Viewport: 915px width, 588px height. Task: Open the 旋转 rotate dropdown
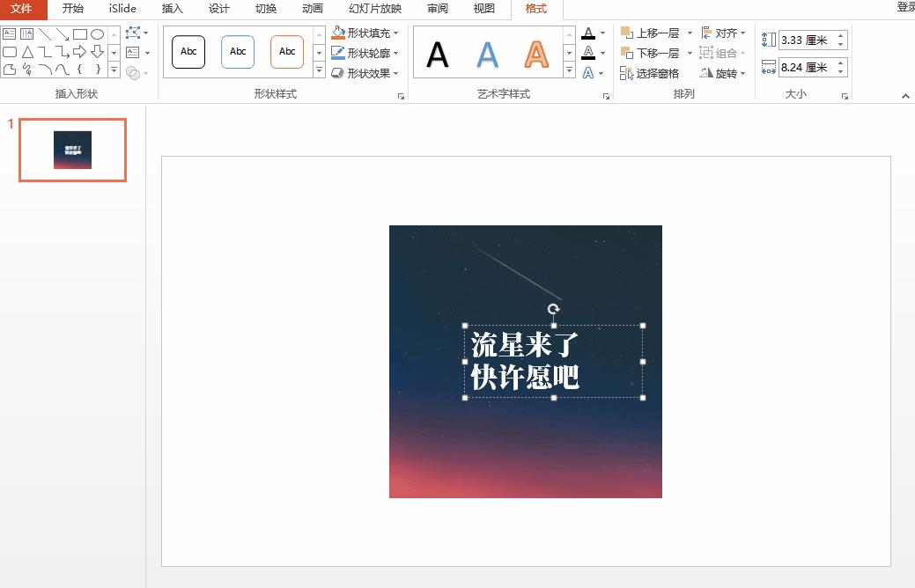tap(723, 73)
